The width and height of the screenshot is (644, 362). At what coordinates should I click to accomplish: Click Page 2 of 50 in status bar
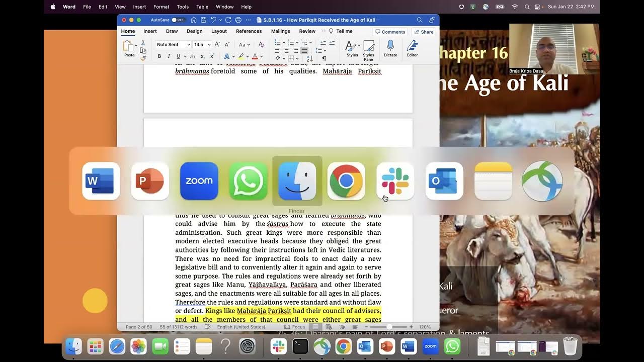(x=139, y=327)
